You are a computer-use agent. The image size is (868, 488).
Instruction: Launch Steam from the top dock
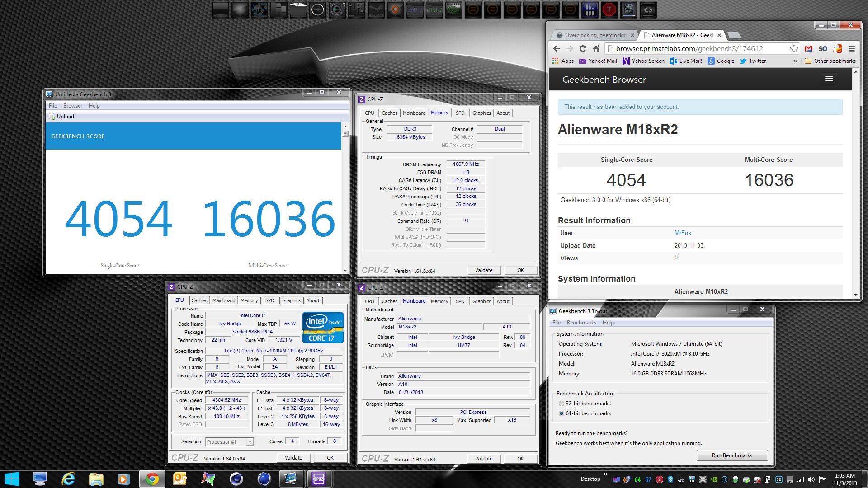[x=376, y=9]
